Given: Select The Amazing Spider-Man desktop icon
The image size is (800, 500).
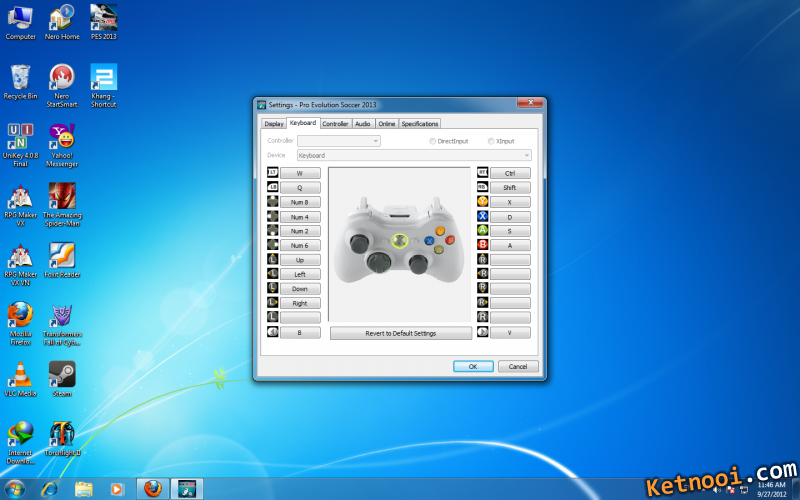Looking at the screenshot, I should 62,205.
